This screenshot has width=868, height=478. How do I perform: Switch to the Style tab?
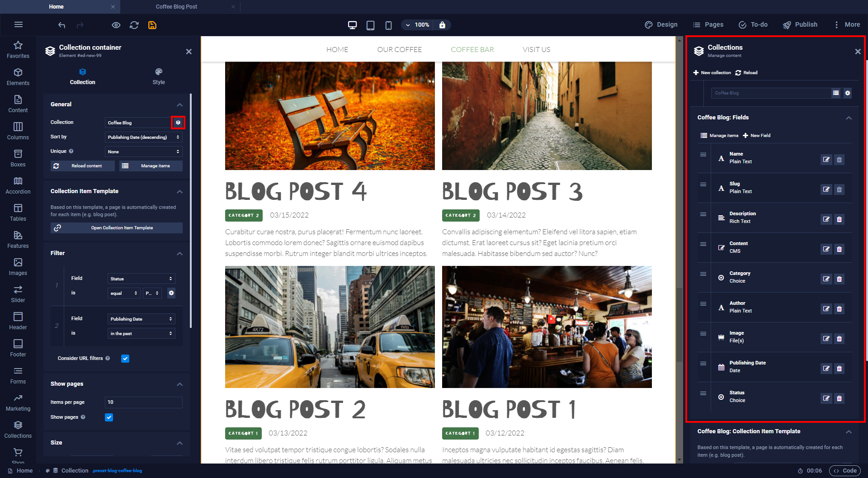coord(159,76)
